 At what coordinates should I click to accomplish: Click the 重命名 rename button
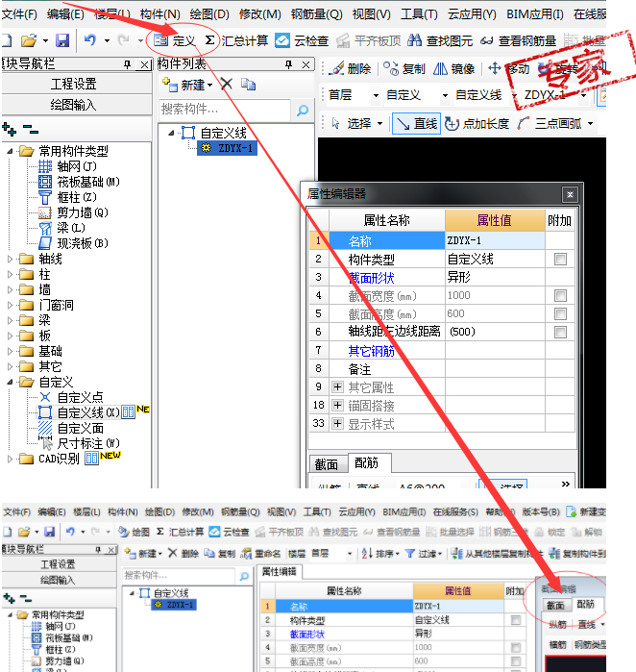[260, 554]
